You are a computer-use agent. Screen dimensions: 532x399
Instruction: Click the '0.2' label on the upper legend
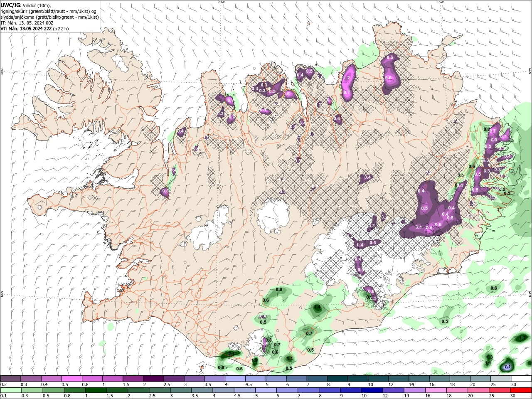[x=4, y=384]
